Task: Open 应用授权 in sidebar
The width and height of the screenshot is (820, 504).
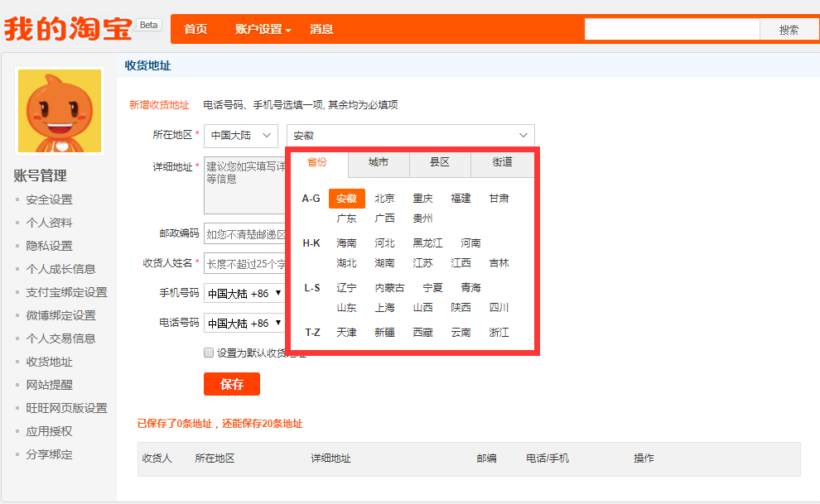Action: [x=49, y=431]
